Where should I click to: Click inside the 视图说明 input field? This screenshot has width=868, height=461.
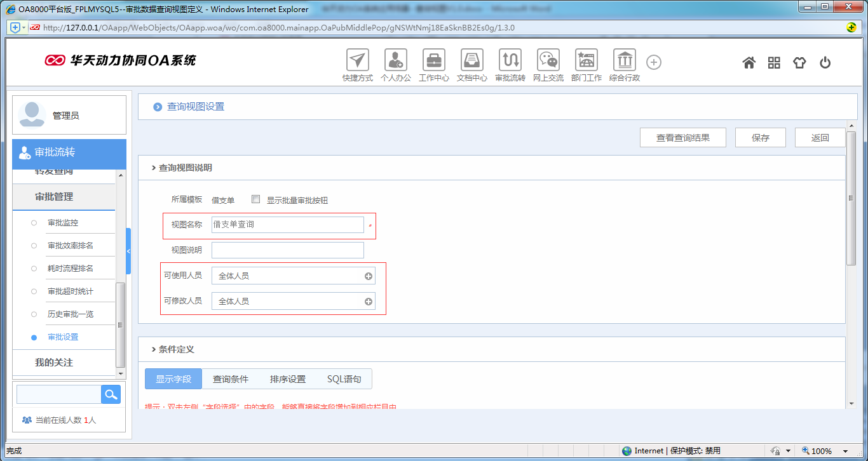(x=287, y=250)
